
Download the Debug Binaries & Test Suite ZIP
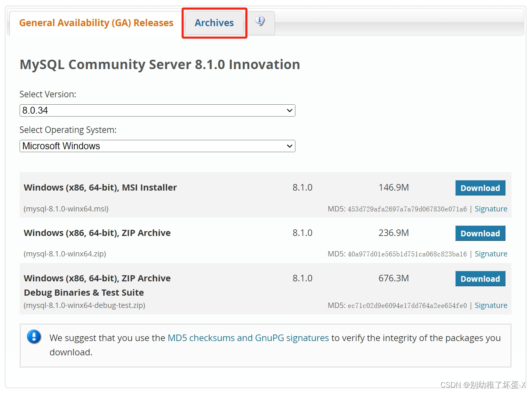[x=480, y=278]
